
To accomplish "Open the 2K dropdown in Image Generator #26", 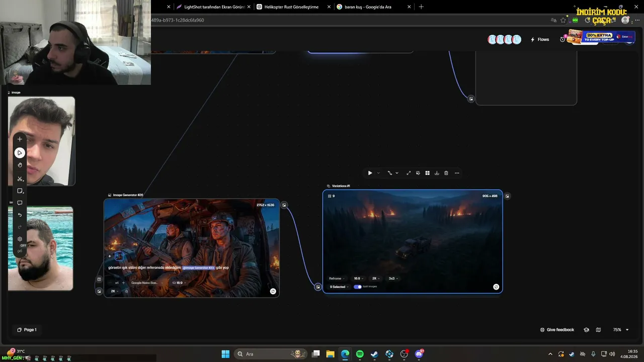I will point(115,291).
